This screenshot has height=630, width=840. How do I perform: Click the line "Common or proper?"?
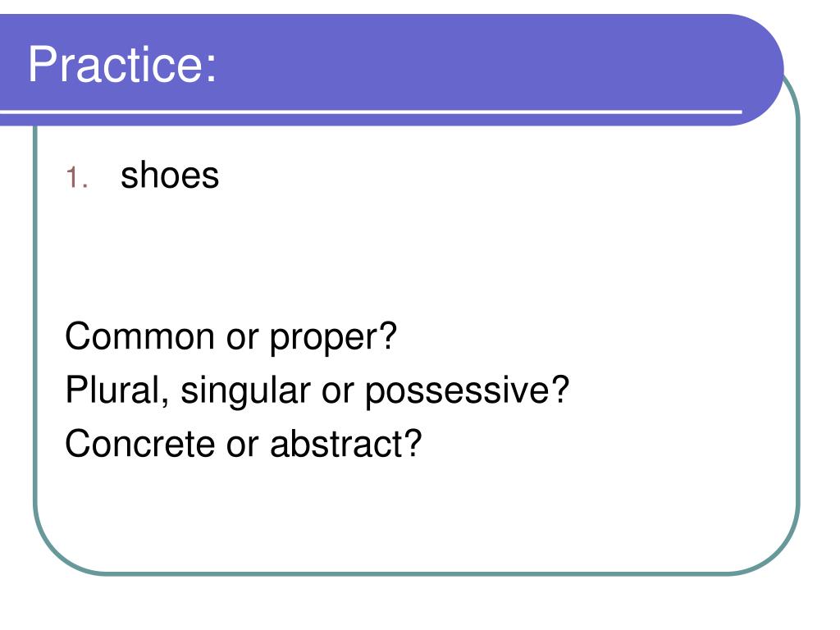coord(231,337)
